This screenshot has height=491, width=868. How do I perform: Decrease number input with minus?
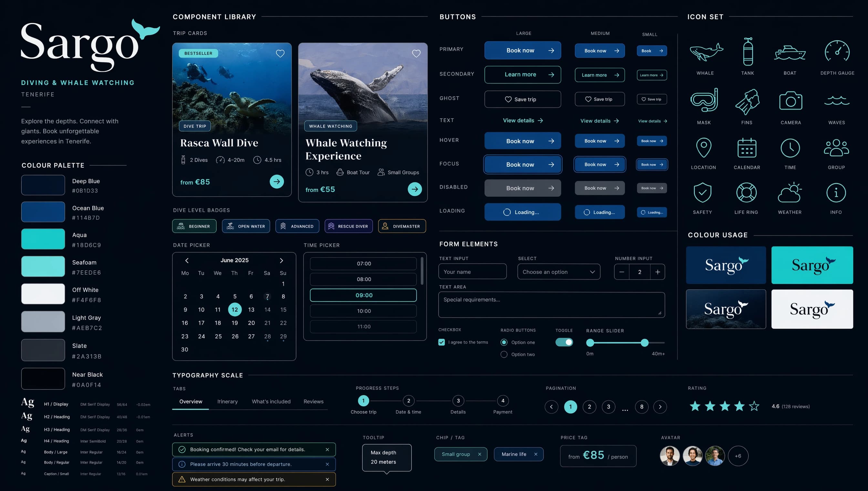pyautogui.click(x=622, y=272)
